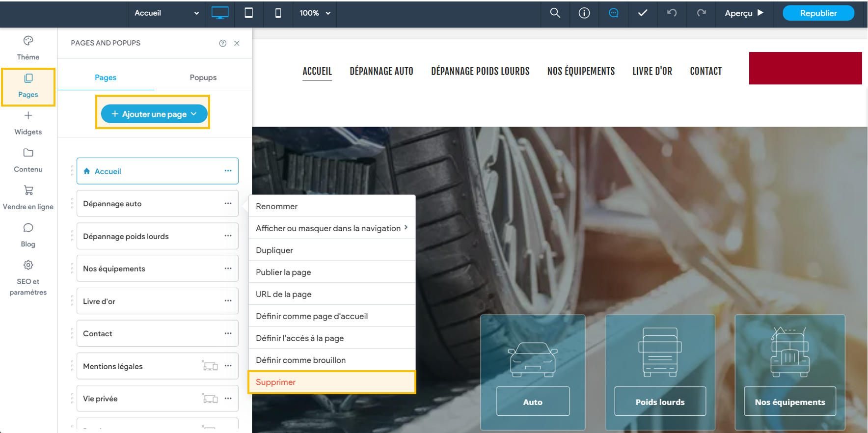Viewport: 868px width, 433px height.
Task: Open options menu for Vie privée page
Action: (228, 398)
